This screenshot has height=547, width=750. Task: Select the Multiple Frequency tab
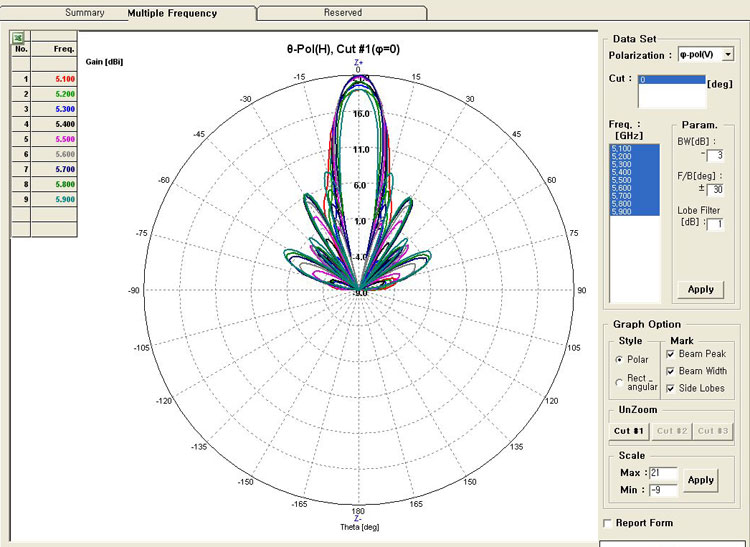172,13
